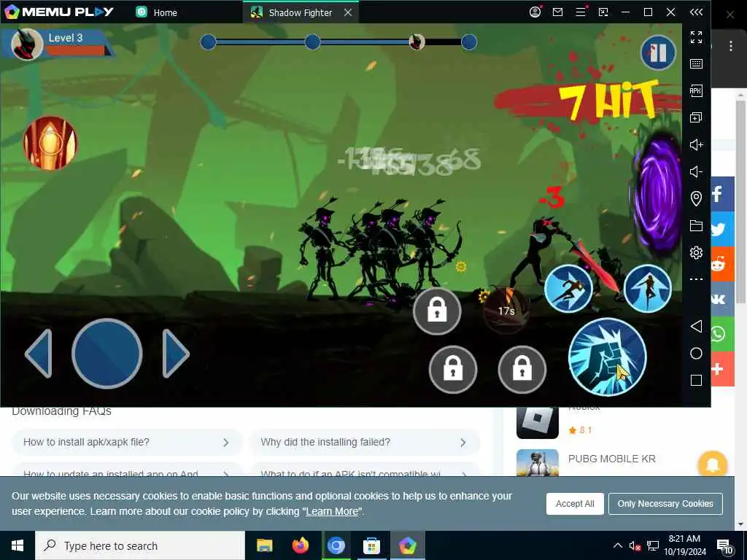
Task: Click the Android back triangle button
Action: click(696, 326)
